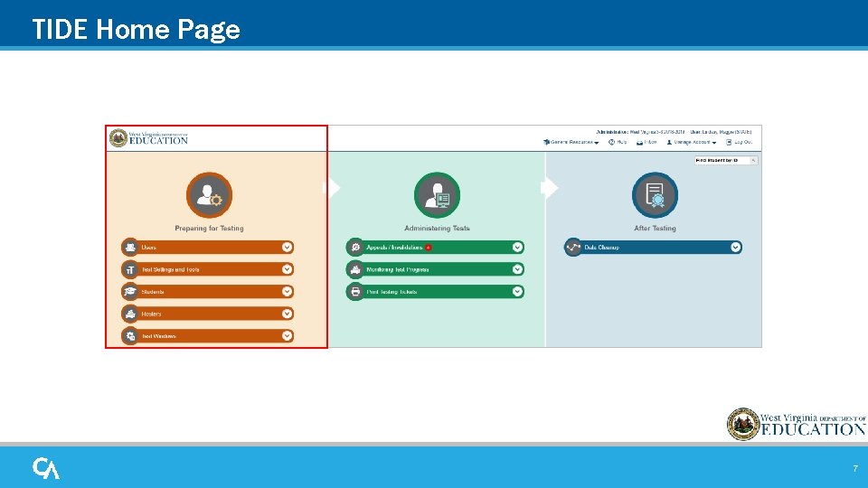Click the After Testing label

point(655,228)
